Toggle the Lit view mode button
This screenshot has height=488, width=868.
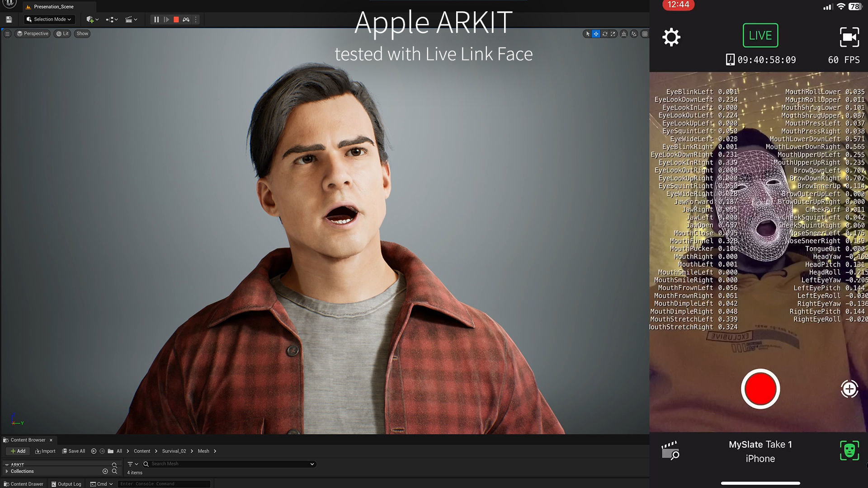[x=62, y=33]
